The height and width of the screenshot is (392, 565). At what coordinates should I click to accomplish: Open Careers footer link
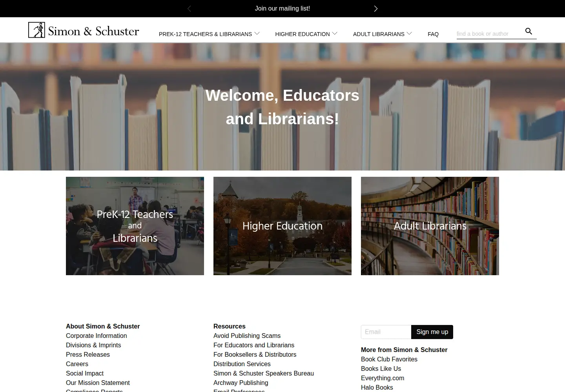(77, 364)
